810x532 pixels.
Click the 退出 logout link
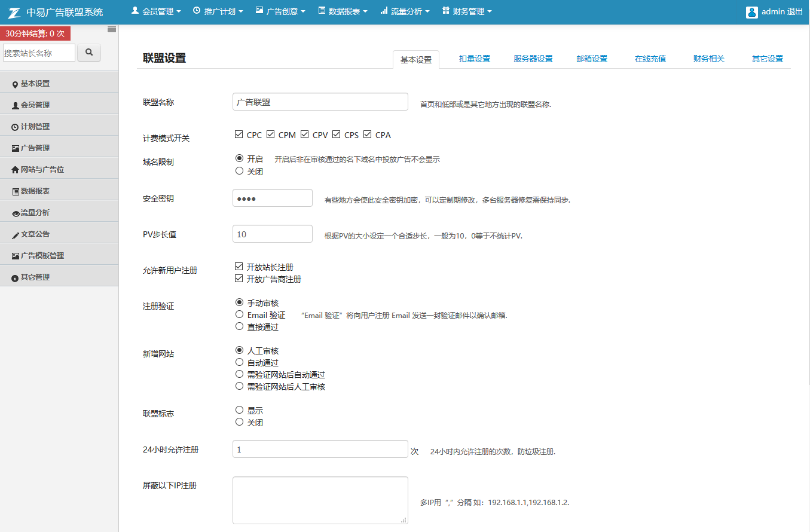click(795, 12)
